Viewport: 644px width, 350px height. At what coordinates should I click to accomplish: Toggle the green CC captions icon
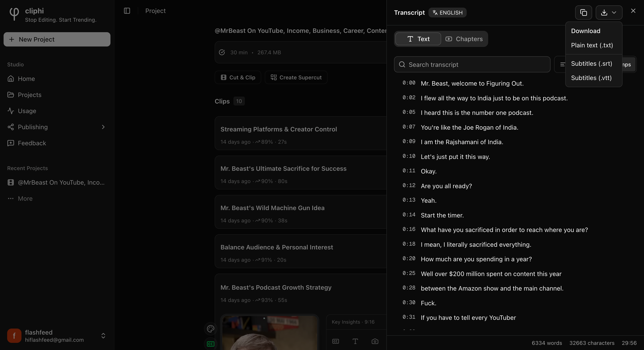tap(210, 344)
